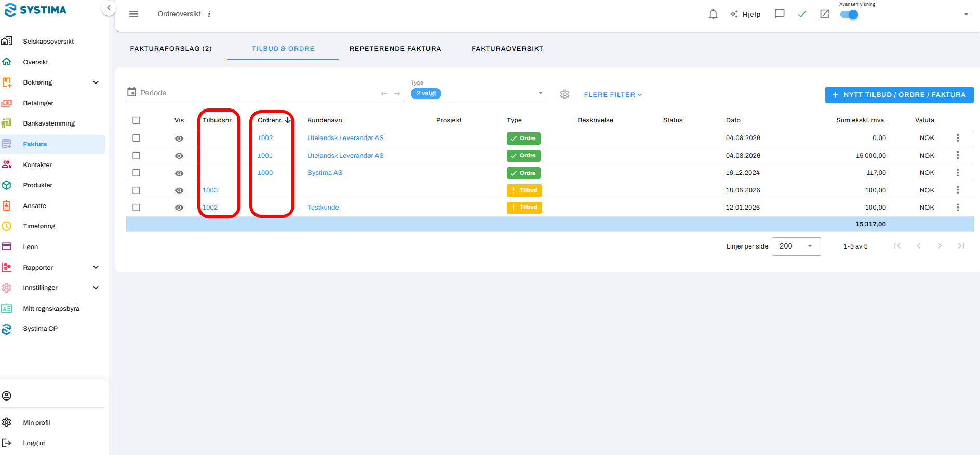
Task: Click Nytt tilbud / ordre / faktura
Action: pyautogui.click(x=899, y=95)
